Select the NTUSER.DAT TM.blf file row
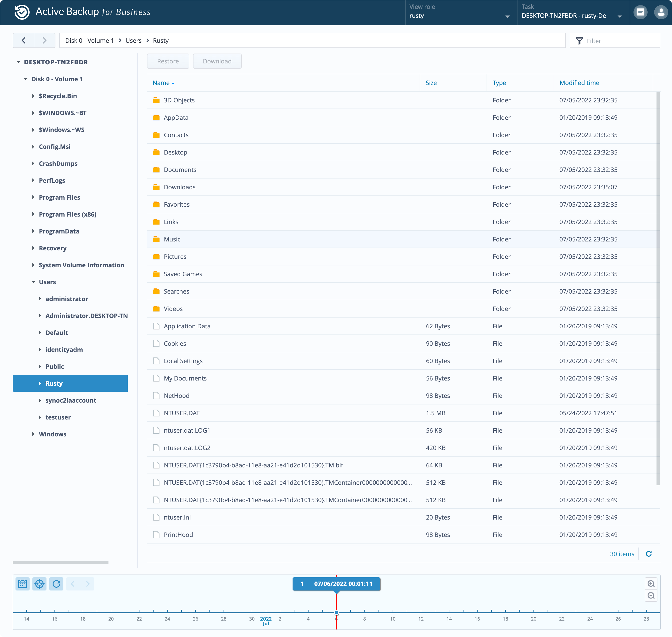 (402, 465)
